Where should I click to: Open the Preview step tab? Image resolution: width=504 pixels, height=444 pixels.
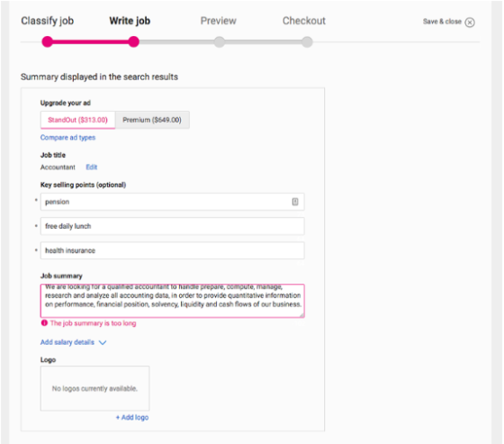click(x=218, y=21)
